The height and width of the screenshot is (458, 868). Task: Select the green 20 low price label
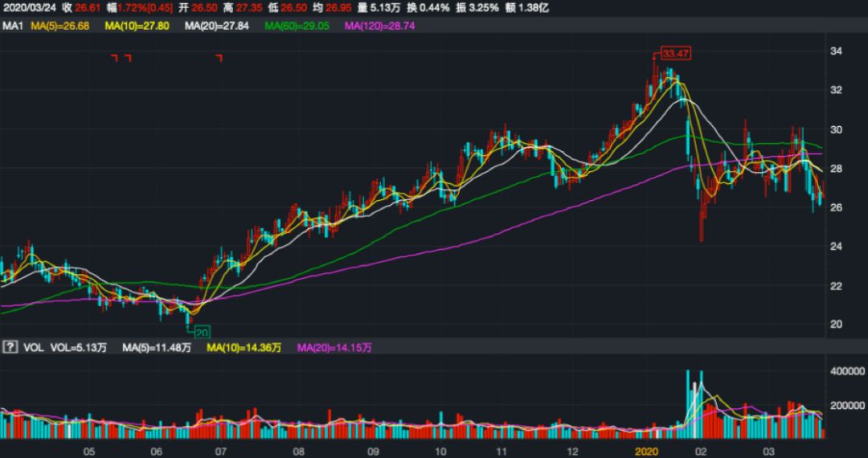tap(201, 332)
